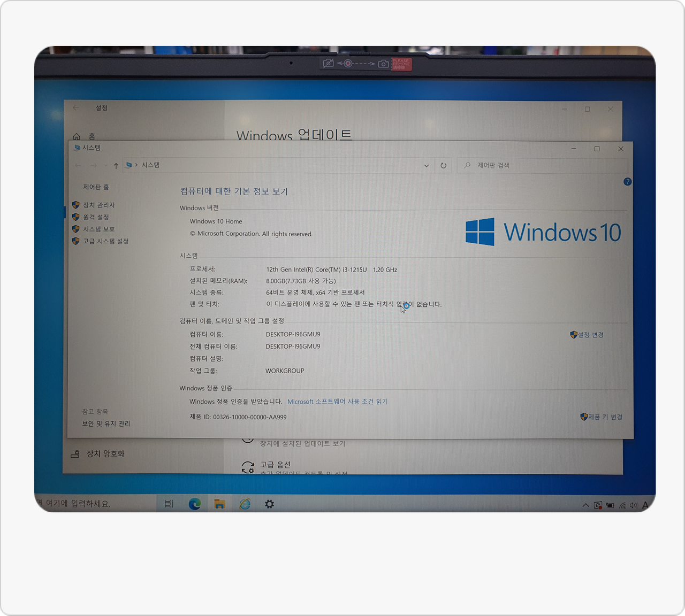The image size is (685, 616).
Task: Click the 제어판 검색 search field
Action: 542,166
